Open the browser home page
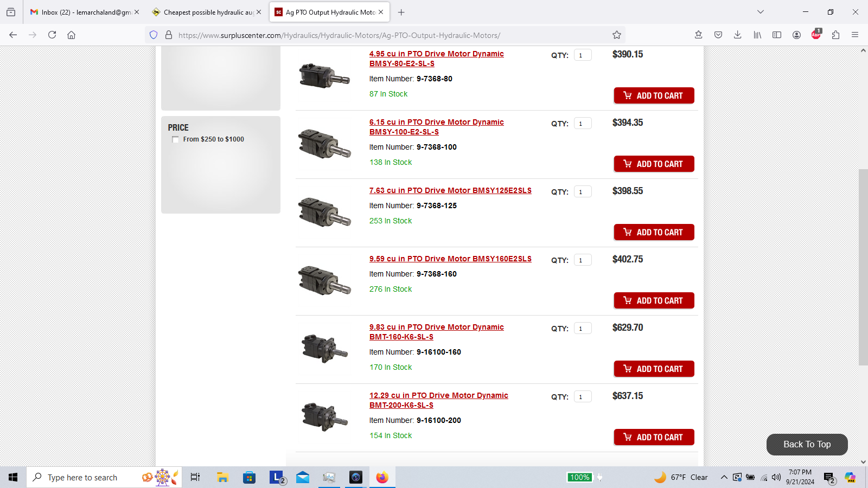The height and width of the screenshot is (488, 868). 71,35
